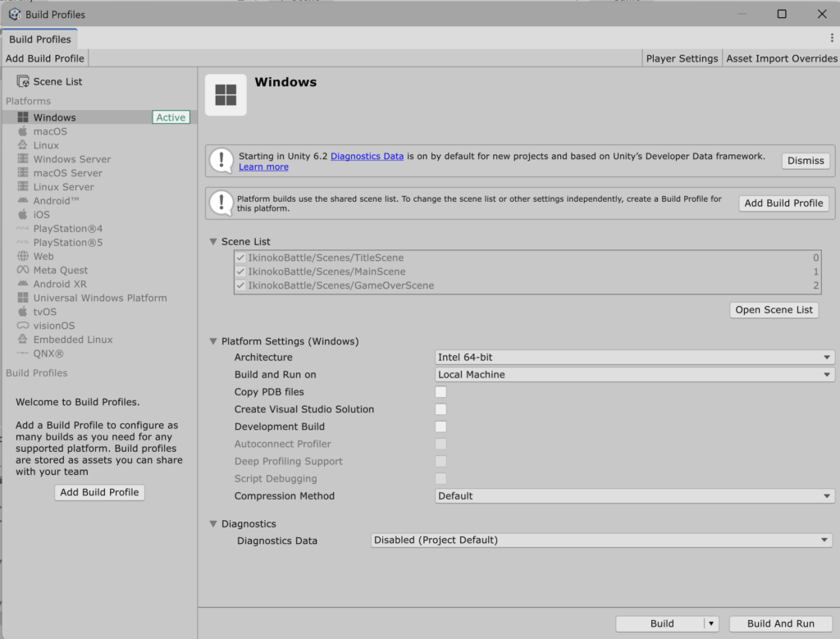Open Player Settings
Image resolution: width=840 pixels, height=639 pixels.
pyautogui.click(x=682, y=58)
